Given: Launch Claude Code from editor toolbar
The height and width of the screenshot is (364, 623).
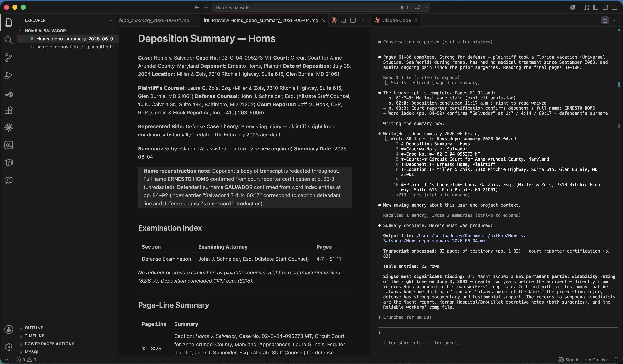Looking at the screenshot, I should [x=334, y=20].
